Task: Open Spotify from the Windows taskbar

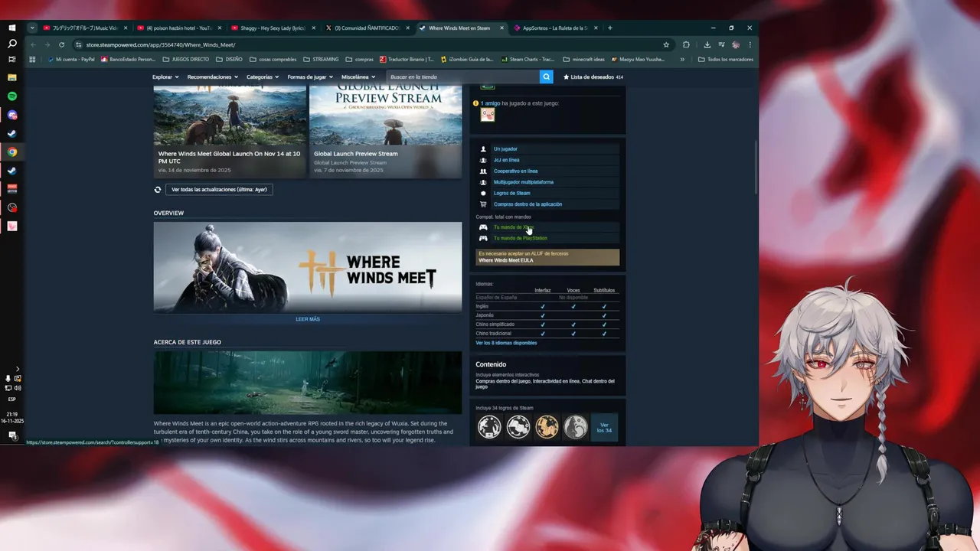Action: pyautogui.click(x=11, y=96)
